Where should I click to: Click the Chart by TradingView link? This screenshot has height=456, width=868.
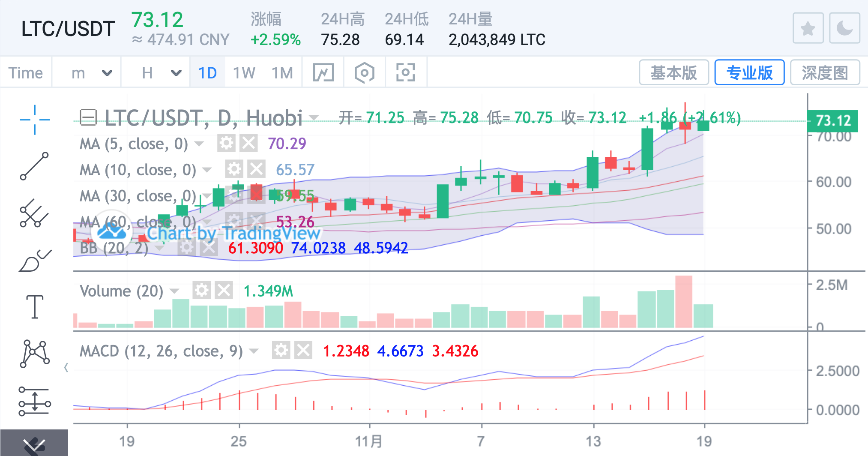coord(233,233)
